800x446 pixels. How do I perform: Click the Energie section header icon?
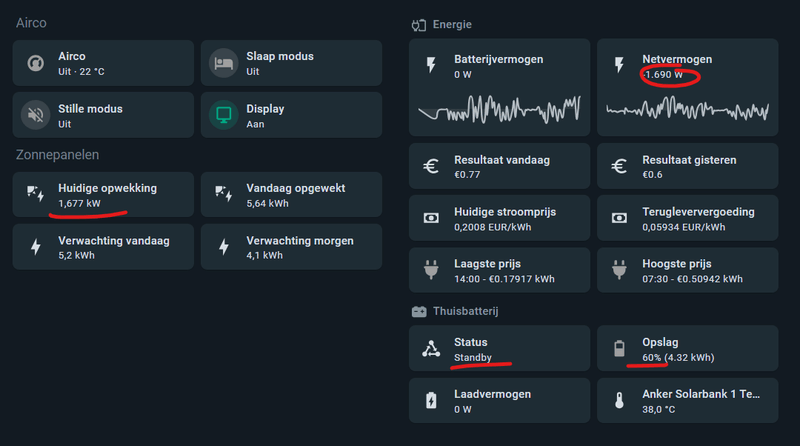click(x=419, y=25)
